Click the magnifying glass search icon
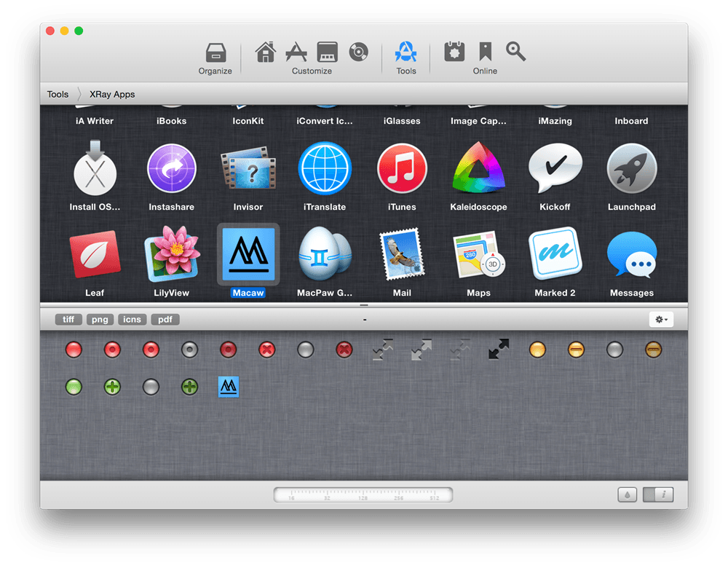This screenshot has height=566, width=728. [516, 52]
